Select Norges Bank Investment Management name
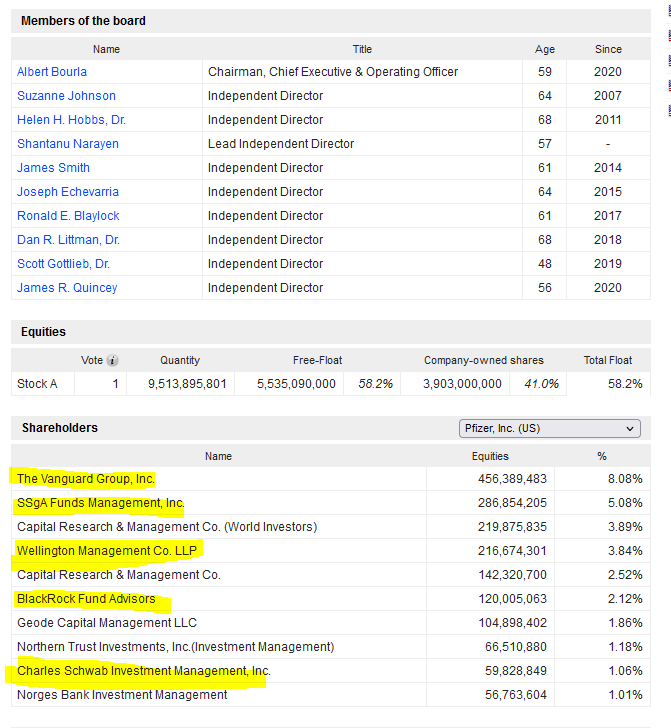Viewport: 671px width, 728px height. coord(122,695)
